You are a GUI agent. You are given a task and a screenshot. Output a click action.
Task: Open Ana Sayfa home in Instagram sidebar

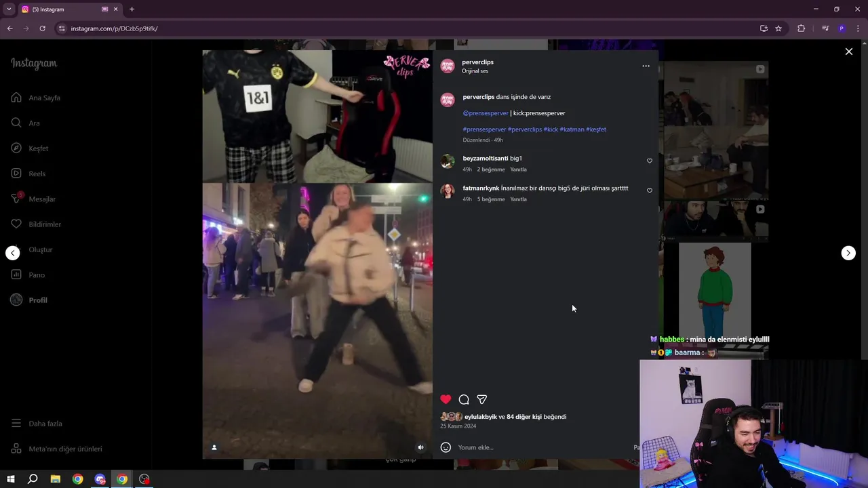point(35,98)
